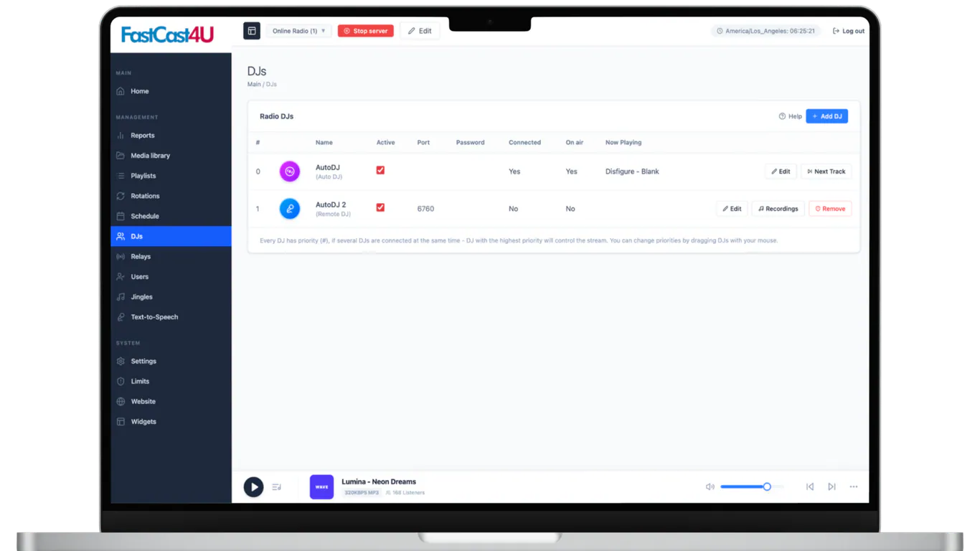Uncheck the Active checkbox for AutoDJ

[x=380, y=171]
